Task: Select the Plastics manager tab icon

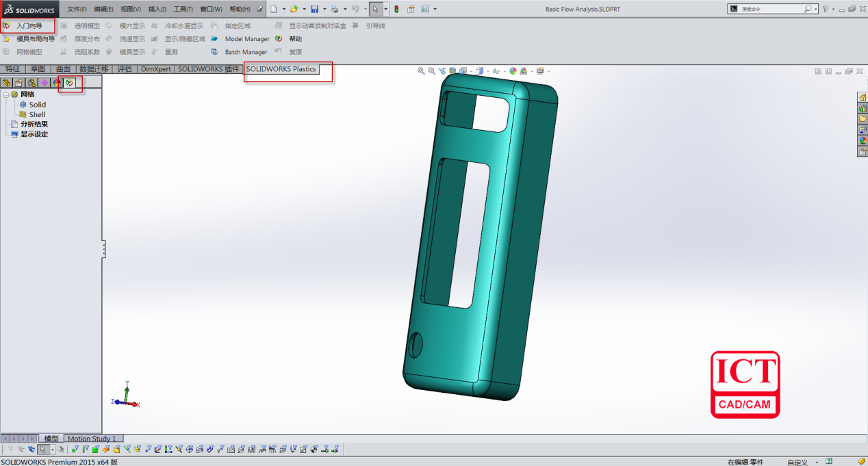Action: tap(70, 83)
